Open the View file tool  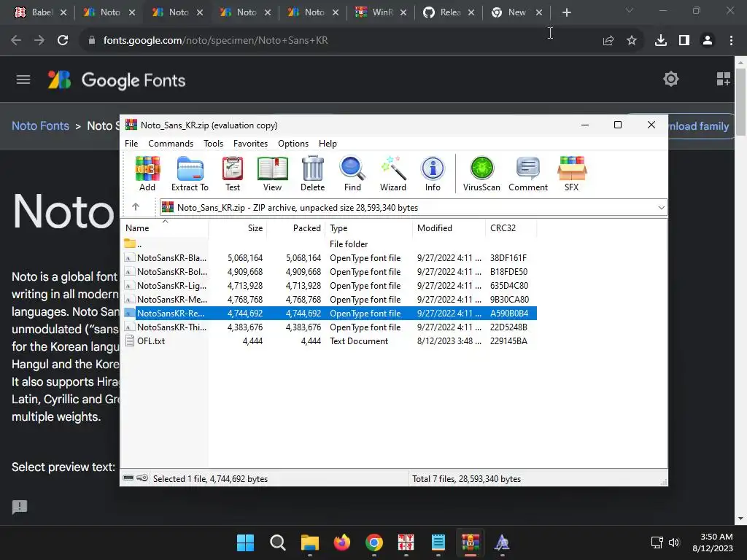pyautogui.click(x=272, y=174)
